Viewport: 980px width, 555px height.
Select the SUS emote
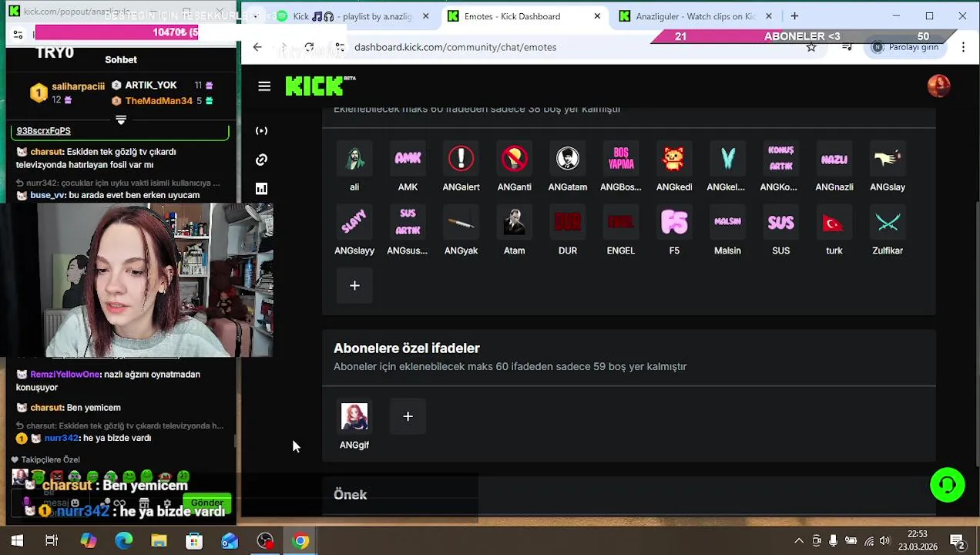[780, 222]
